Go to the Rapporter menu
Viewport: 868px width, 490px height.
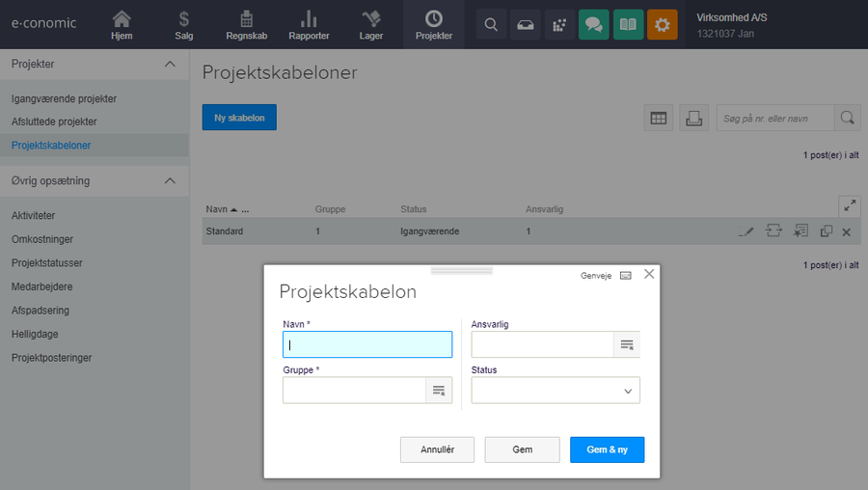[309, 25]
